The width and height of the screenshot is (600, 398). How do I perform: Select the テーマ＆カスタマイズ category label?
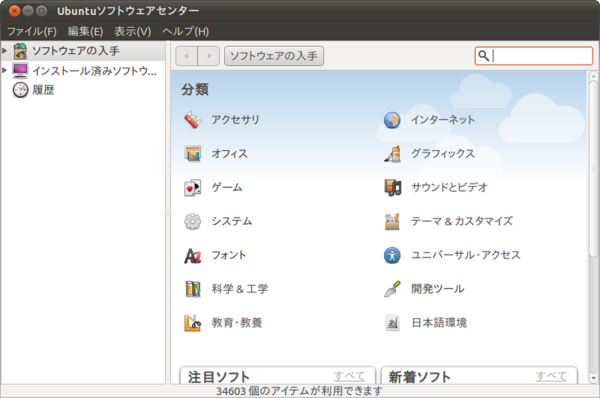(462, 221)
